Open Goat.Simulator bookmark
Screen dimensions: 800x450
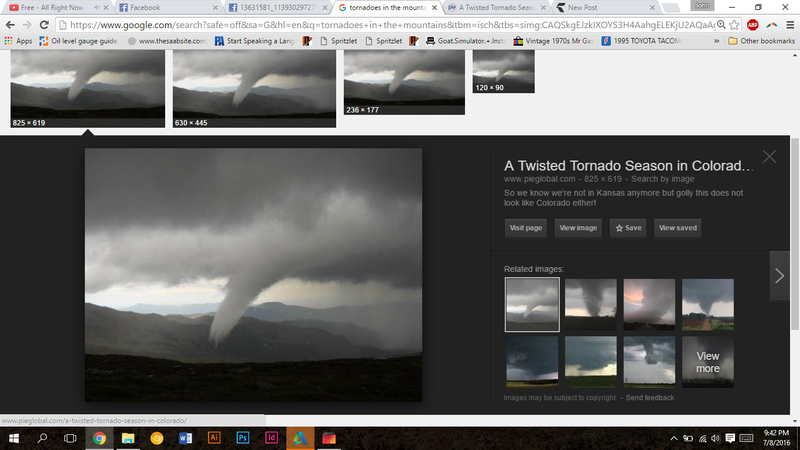pyautogui.click(x=465, y=41)
